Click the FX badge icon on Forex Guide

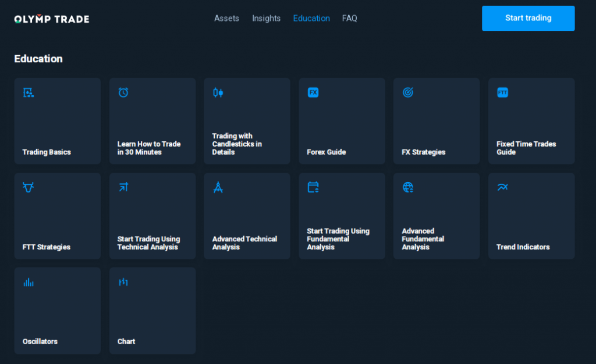click(313, 92)
